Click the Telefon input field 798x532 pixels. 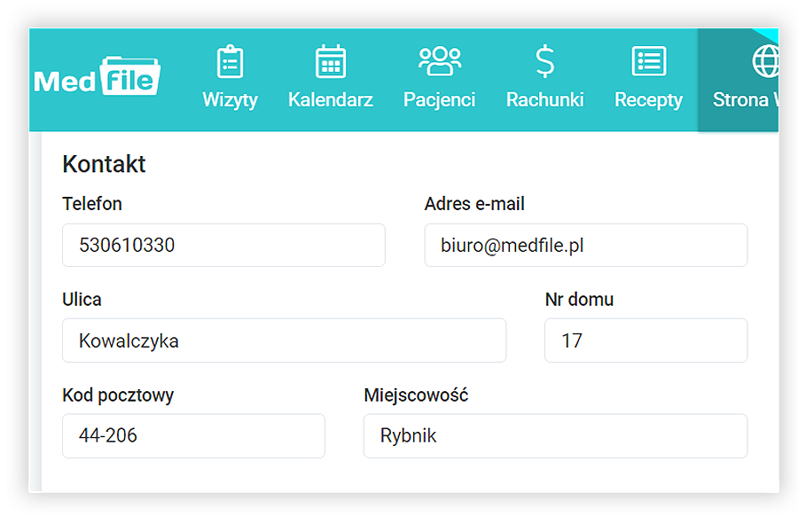[223, 245]
